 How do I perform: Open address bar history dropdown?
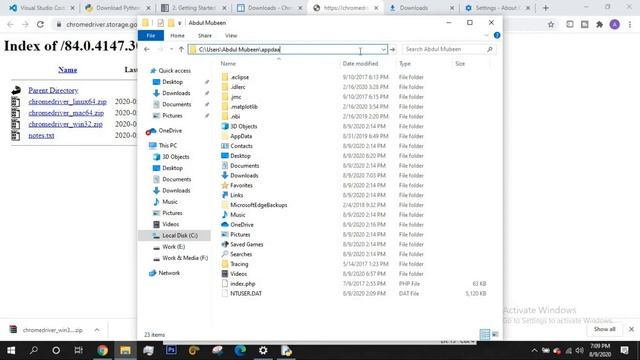[x=383, y=49]
